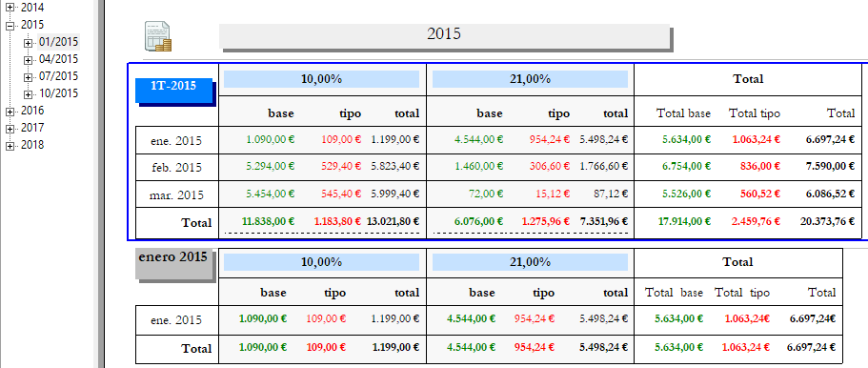Click the 6.076,00 € quarter base total

pos(479,221)
